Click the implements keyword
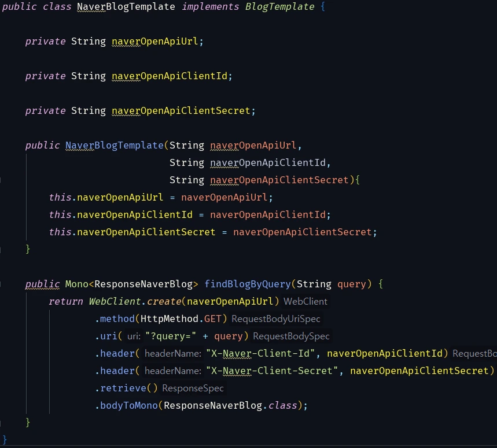The width and height of the screenshot is (497, 448). 210,7
